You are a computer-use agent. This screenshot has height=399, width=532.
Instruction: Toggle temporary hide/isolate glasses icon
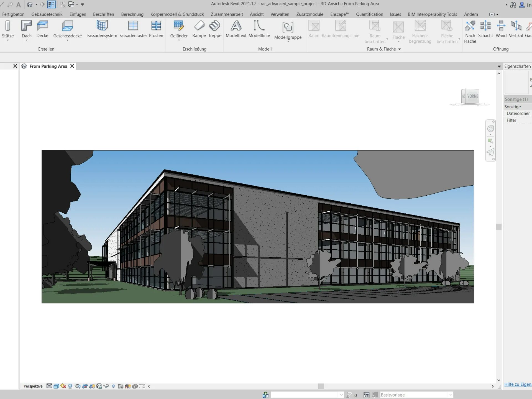[106, 386]
